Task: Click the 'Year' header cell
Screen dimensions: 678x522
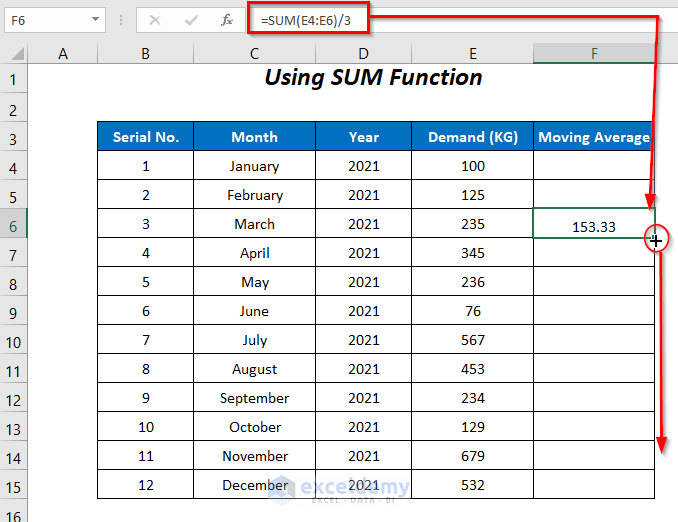Action: point(363,137)
